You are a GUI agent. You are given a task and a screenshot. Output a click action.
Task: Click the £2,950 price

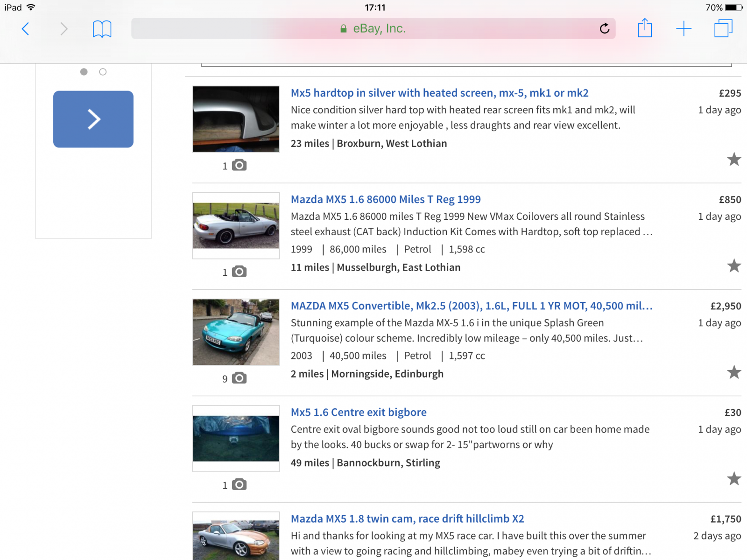click(726, 306)
